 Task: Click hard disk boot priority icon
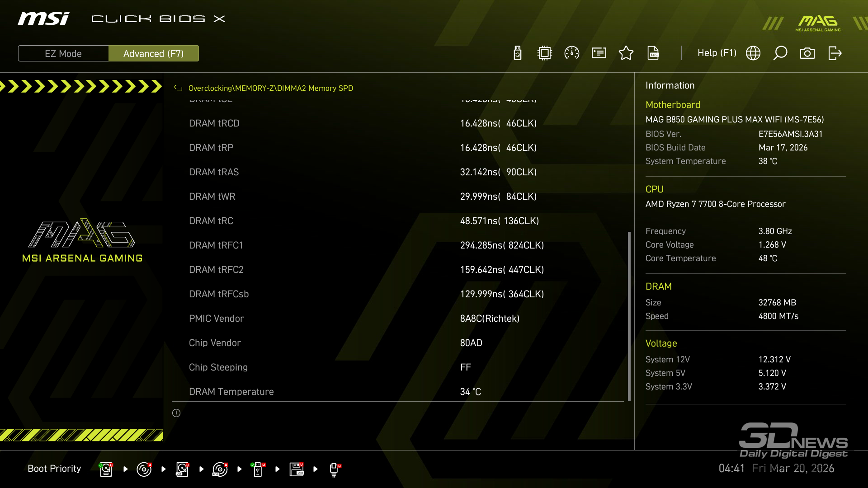[106, 469]
